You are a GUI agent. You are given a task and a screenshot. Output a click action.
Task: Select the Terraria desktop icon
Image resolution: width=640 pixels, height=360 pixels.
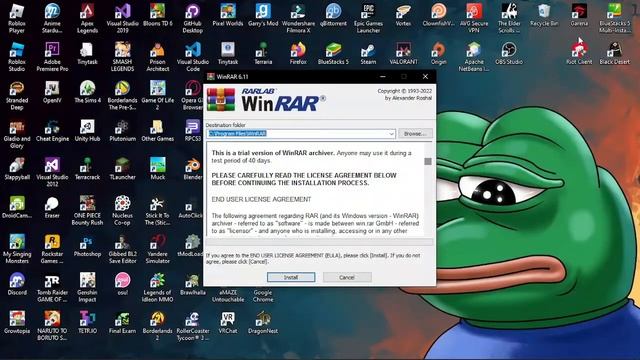tap(263, 53)
